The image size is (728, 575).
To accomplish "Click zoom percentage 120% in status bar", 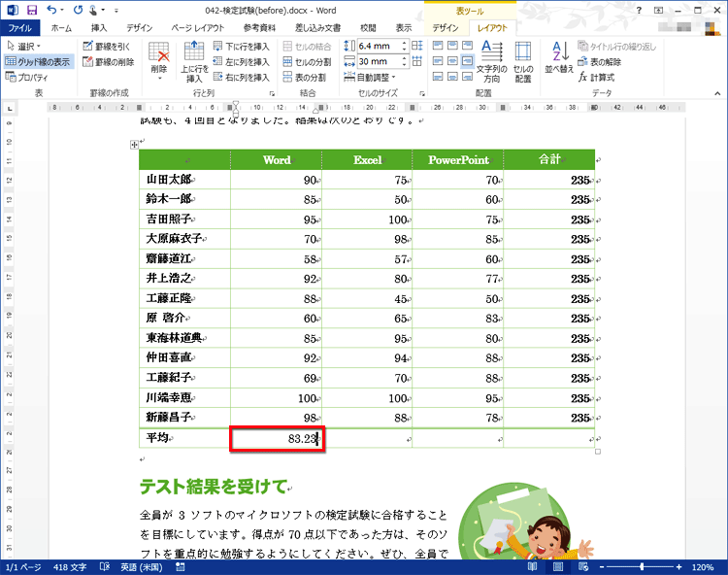I will (703, 567).
